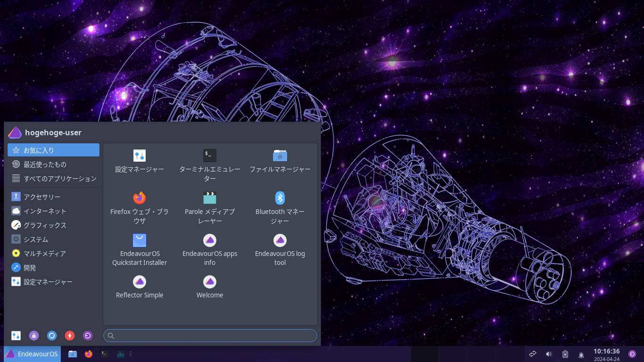Open ターミナルエミュレーター from favorites
This screenshot has height=362, width=644.
tap(210, 166)
